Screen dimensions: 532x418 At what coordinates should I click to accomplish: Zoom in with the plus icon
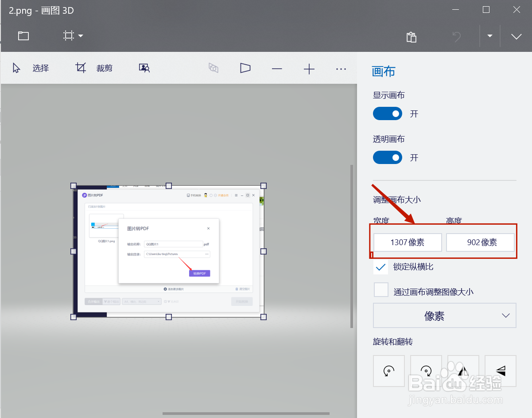coord(309,69)
